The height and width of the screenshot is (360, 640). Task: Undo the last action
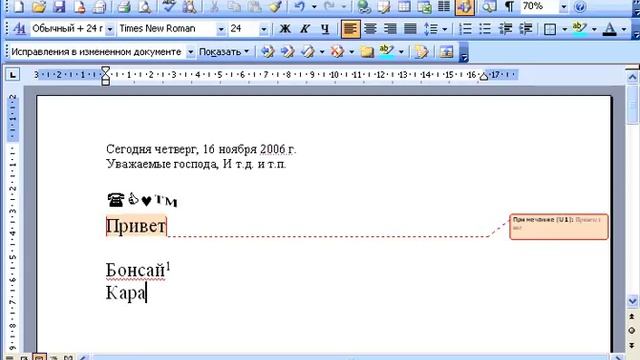click(300, 6)
